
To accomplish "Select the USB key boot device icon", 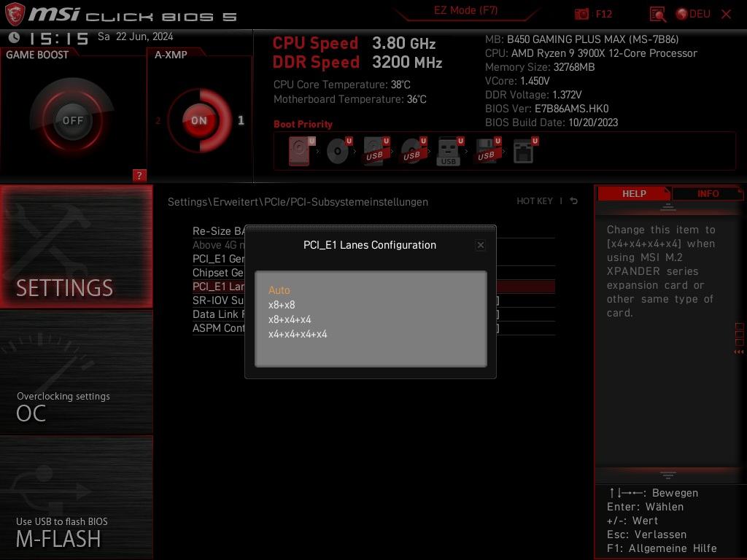I will click(x=450, y=151).
